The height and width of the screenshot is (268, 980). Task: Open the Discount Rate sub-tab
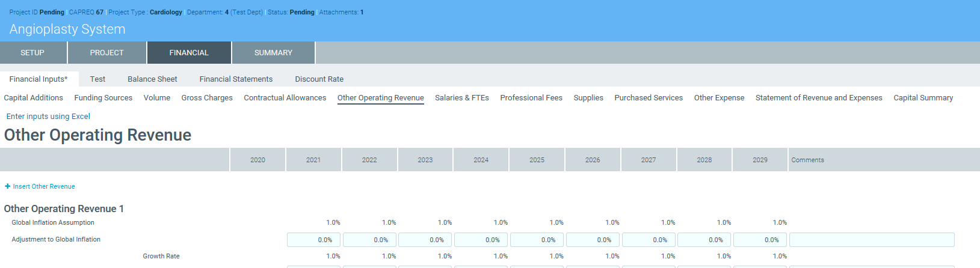pyautogui.click(x=319, y=79)
